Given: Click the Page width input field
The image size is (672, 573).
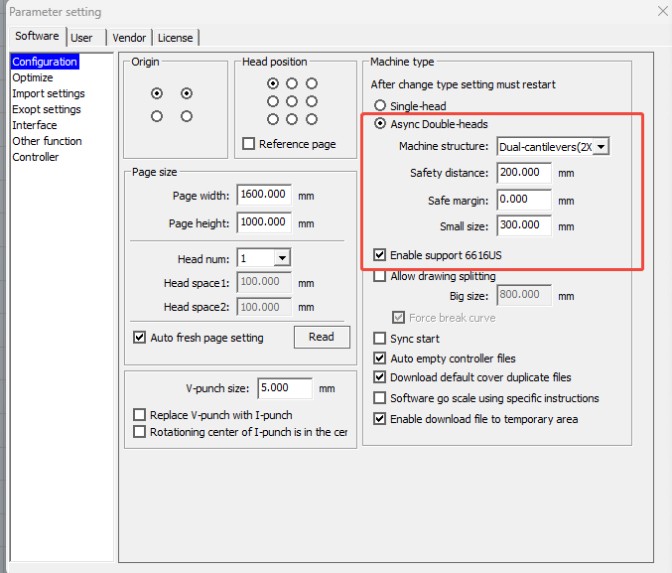Looking at the screenshot, I should (x=264, y=195).
